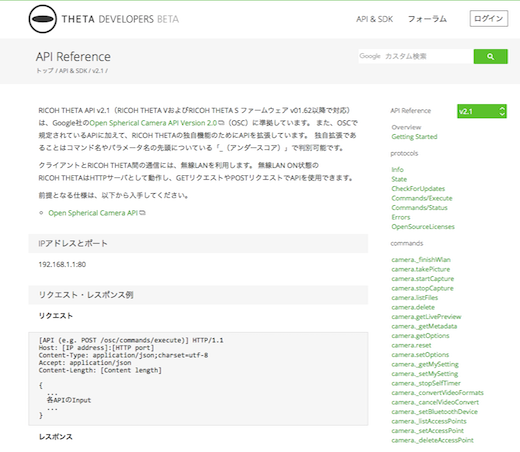Click the リクエスト・レスポンス例 section heading

tap(86, 295)
